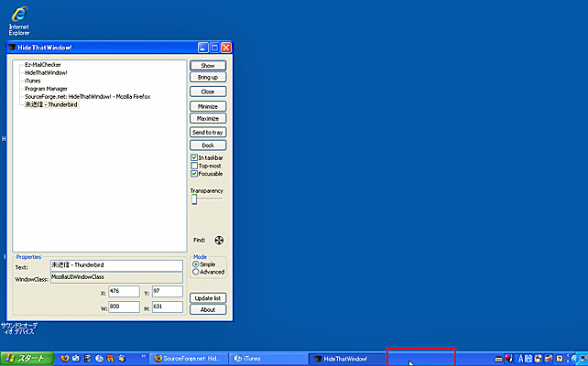Click the Dock button

pyautogui.click(x=208, y=145)
